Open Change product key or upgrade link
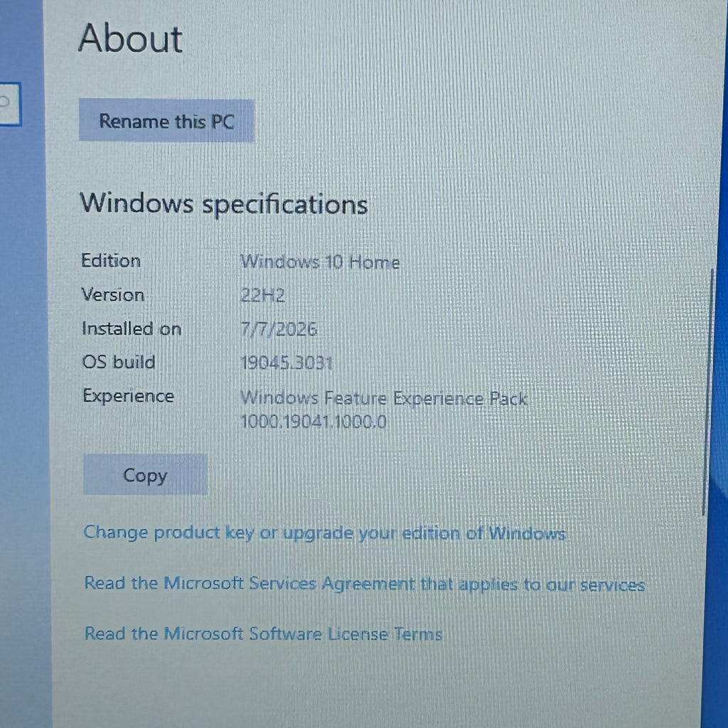The image size is (728, 728). (324, 532)
